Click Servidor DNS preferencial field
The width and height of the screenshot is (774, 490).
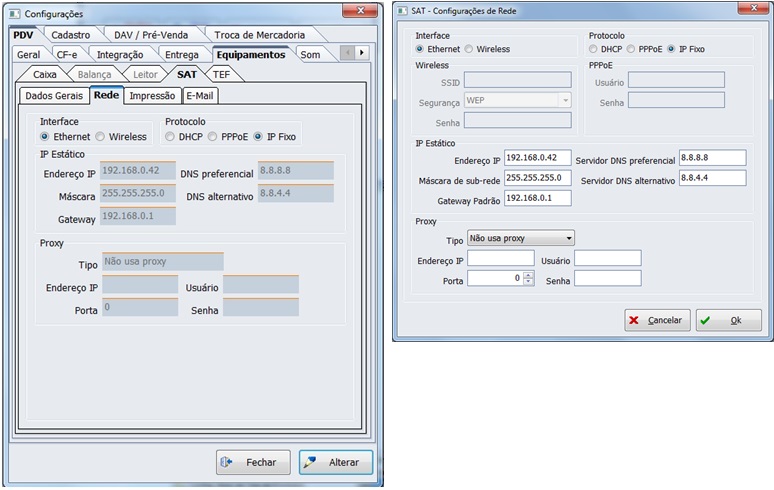tap(712, 158)
